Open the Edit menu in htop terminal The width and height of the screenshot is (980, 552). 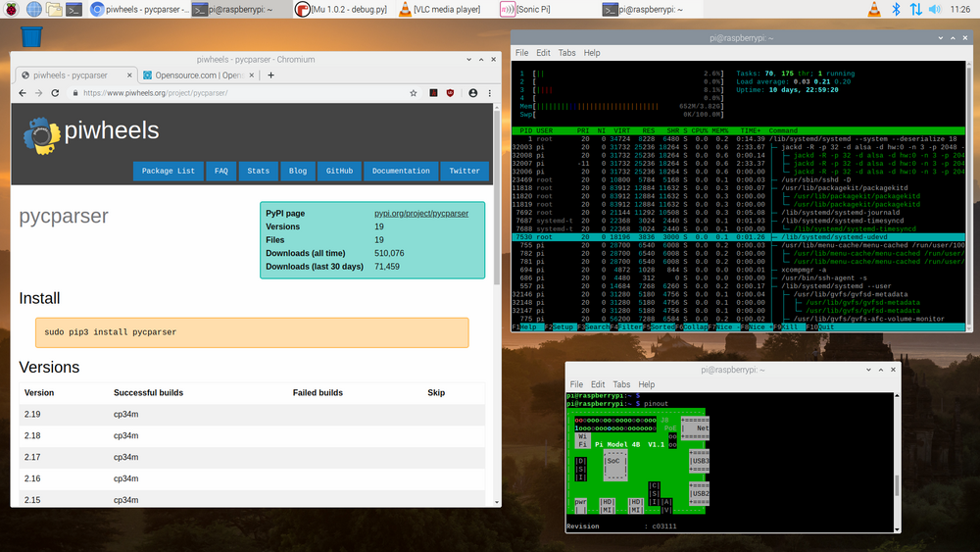tap(543, 53)
